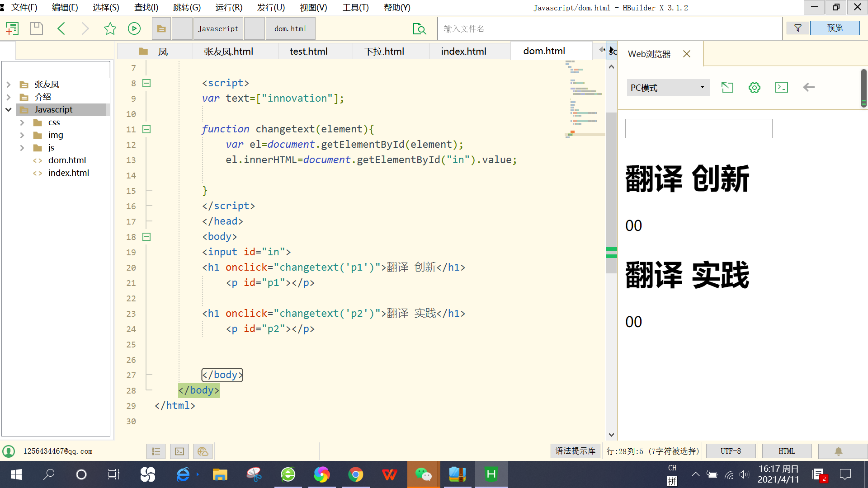
Task: Collapse the Javascript folder in the file tree
Action: click(x=8, y=109)
